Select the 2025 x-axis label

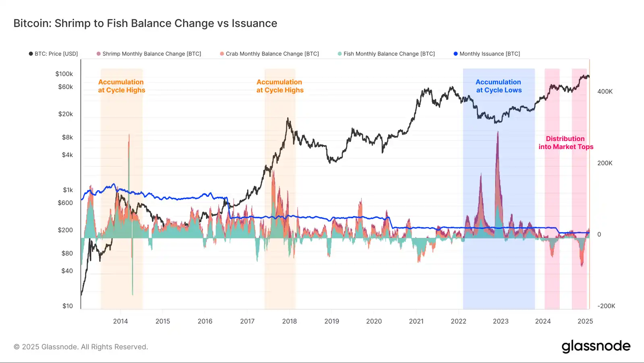(x=585, y=321)
